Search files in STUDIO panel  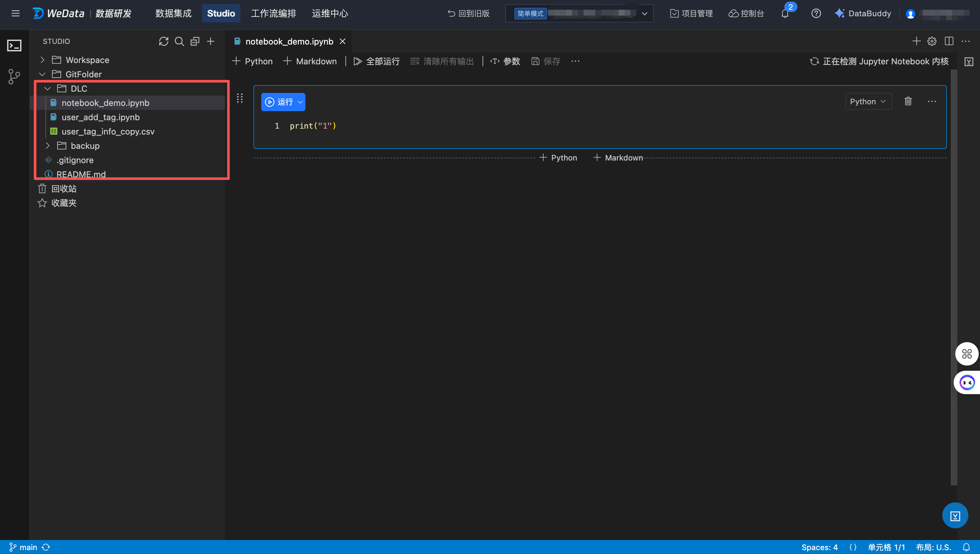179,41
